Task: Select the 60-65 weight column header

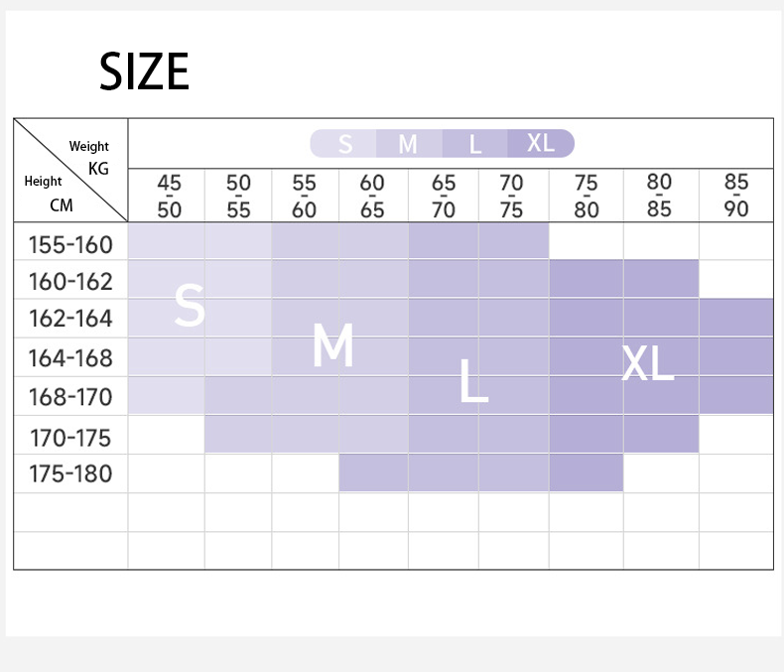Action: [x=372, y=196]
